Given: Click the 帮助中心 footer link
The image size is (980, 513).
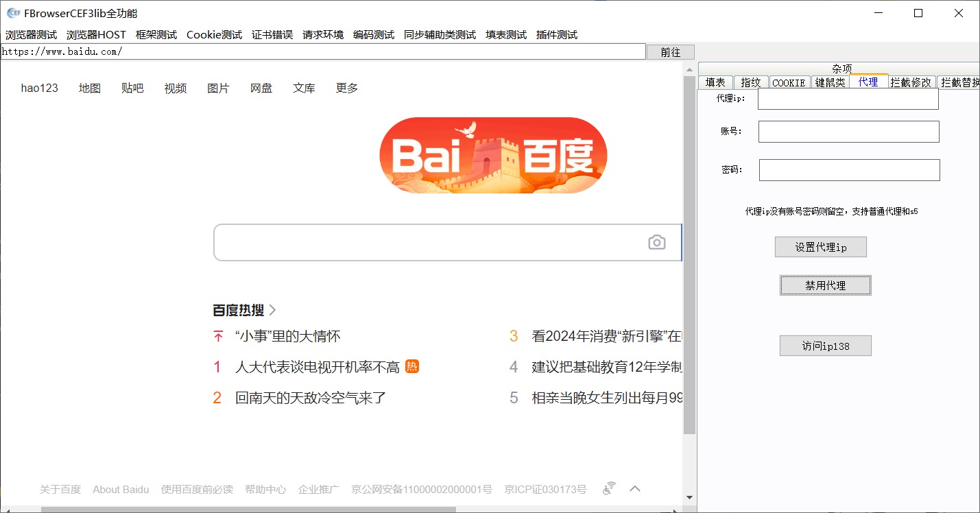Looking at the screenshot, I should 265,489.
